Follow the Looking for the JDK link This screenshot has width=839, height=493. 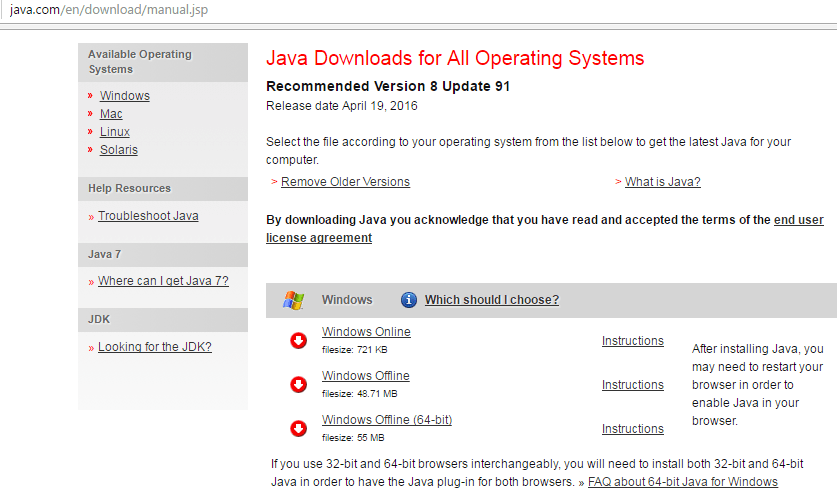155,347
